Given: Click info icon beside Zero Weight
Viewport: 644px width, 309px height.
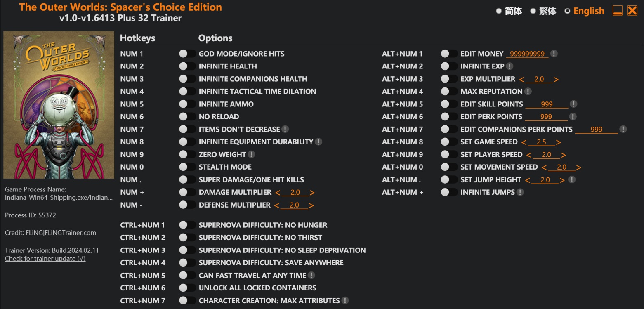Looking at the screenshot, I should coord(251,154).
